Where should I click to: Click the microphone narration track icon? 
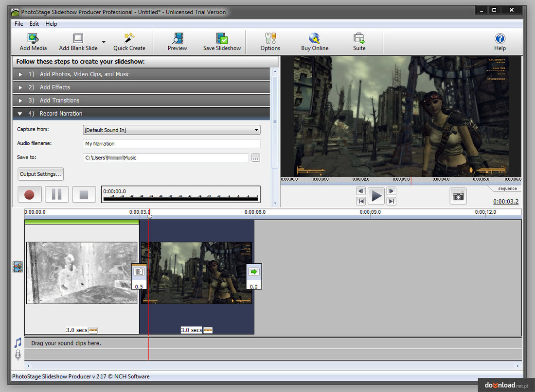point(18,355)
